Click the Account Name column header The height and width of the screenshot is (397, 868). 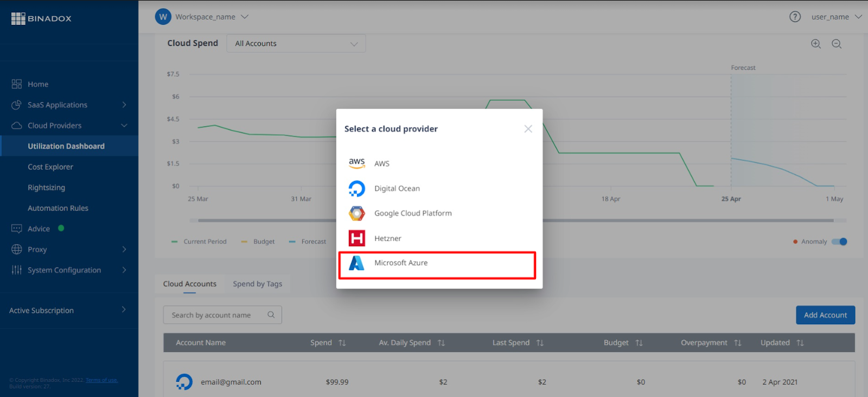tap(201, 343)
